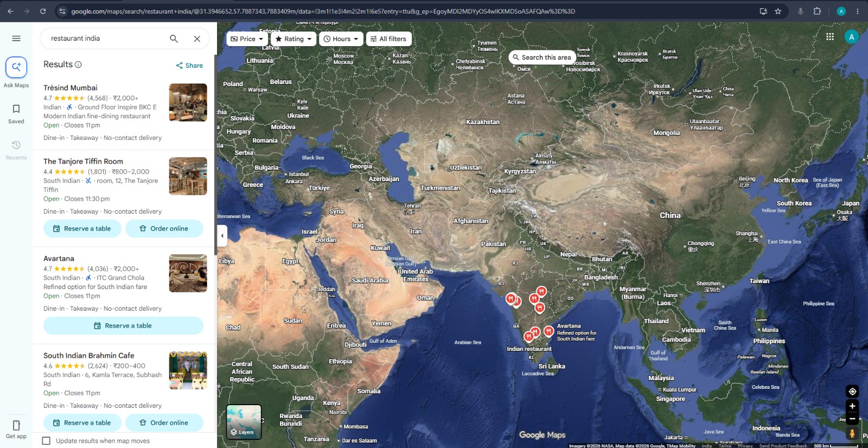The width and height of the screenshot is (868, 448).
Task: Click the Saudi Arabia label on map
Action: (x=370, y=280)
